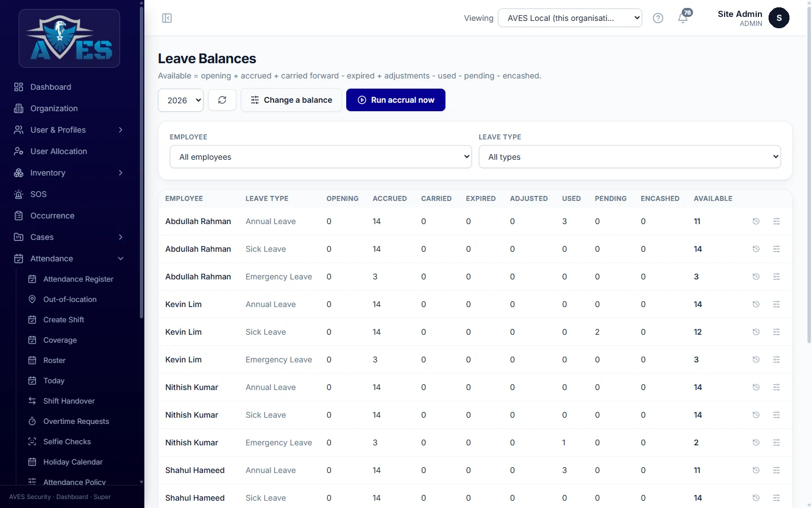This screenshot has width=812, height=508.
Task: View history for Abdullah Rahman Emergency Leave
Action: [x=756, y=277]
